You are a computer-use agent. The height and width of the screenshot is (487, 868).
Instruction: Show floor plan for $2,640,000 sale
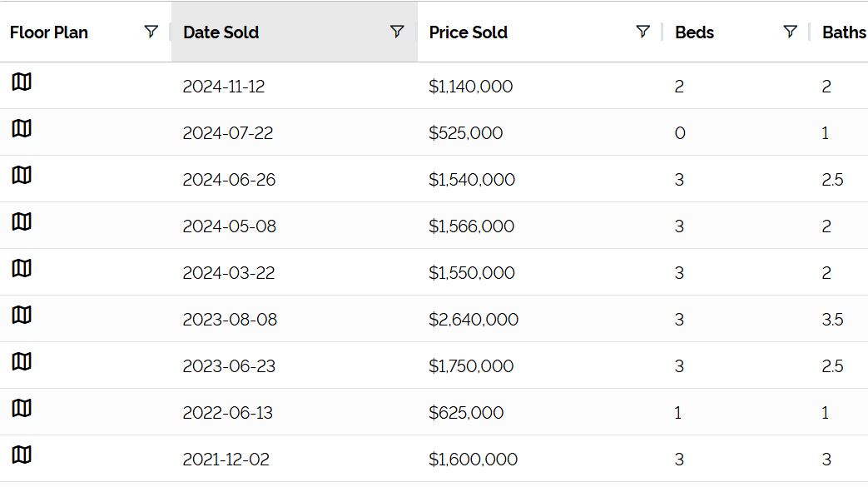pyautogui.click(x=22, y=315)
